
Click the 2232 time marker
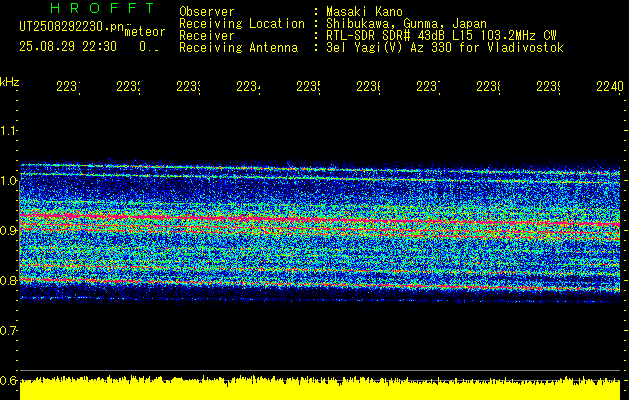(128, 86)
